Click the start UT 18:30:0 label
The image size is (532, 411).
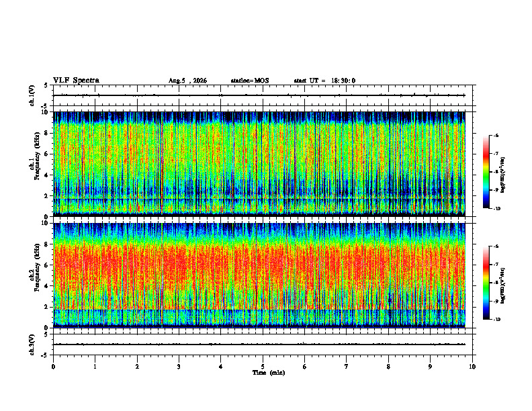coord(324,81)
